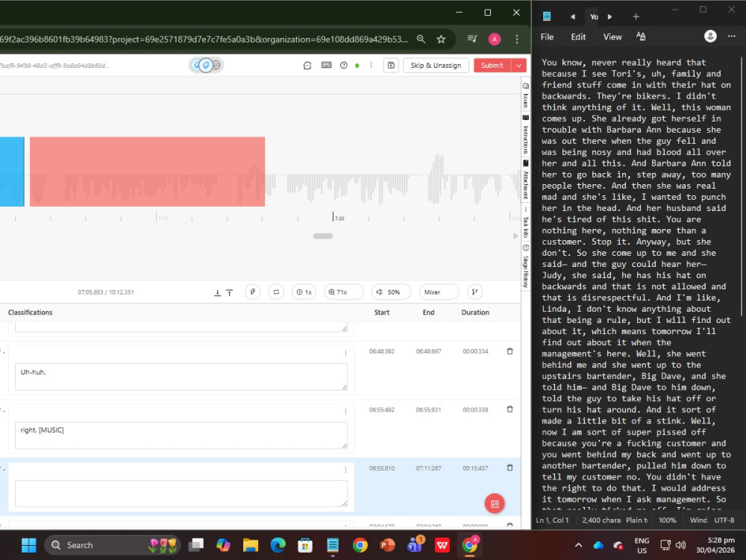Click the red floating action button
Viewport: 746px width, 560px height.
point(495,504)
